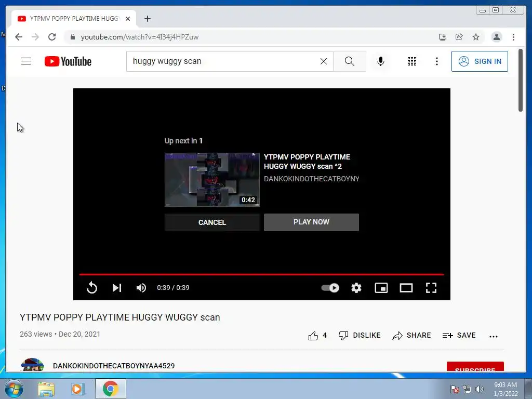The width and height of the screenshot is (532, 399).
Task: Select the YTPMV POPPY PLAYTIME tab
Action: click(x=74, y=19)
